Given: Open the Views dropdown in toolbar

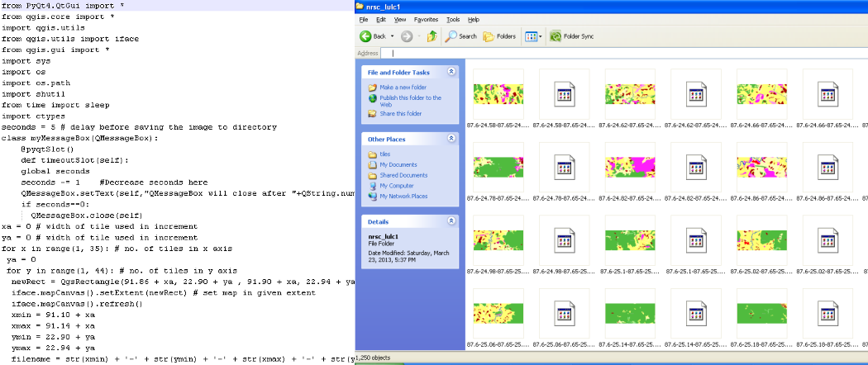Looking at the screenshot, I should click(533, 36).
